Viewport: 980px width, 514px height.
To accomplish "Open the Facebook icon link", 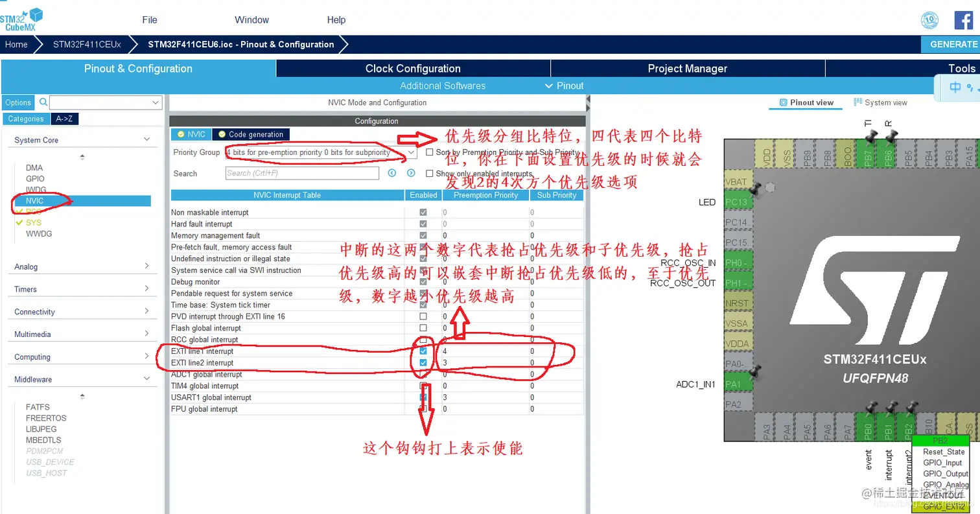I will (964, 20).
